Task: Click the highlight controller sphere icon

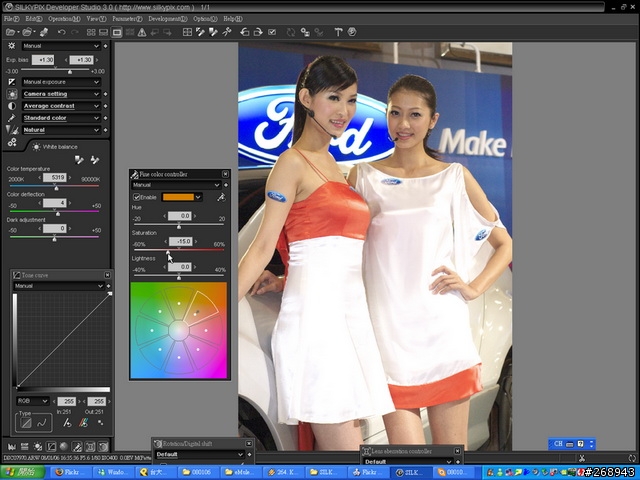Action: [x=64, y=447]
